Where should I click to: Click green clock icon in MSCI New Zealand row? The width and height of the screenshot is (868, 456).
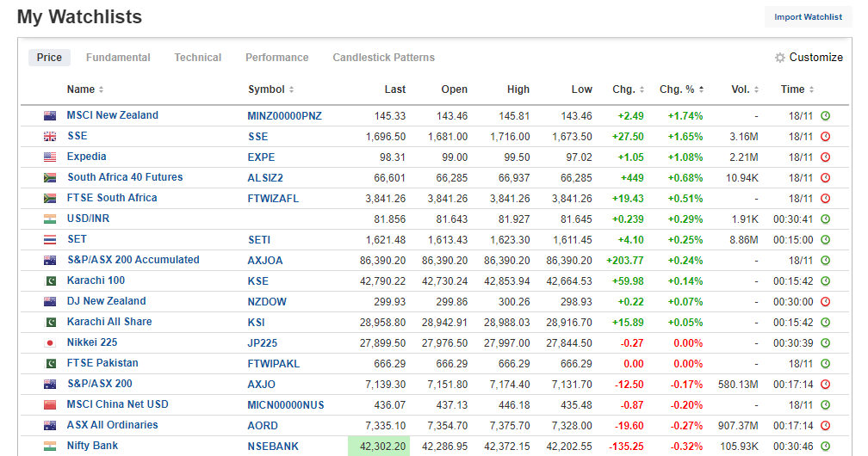point(825,115)
